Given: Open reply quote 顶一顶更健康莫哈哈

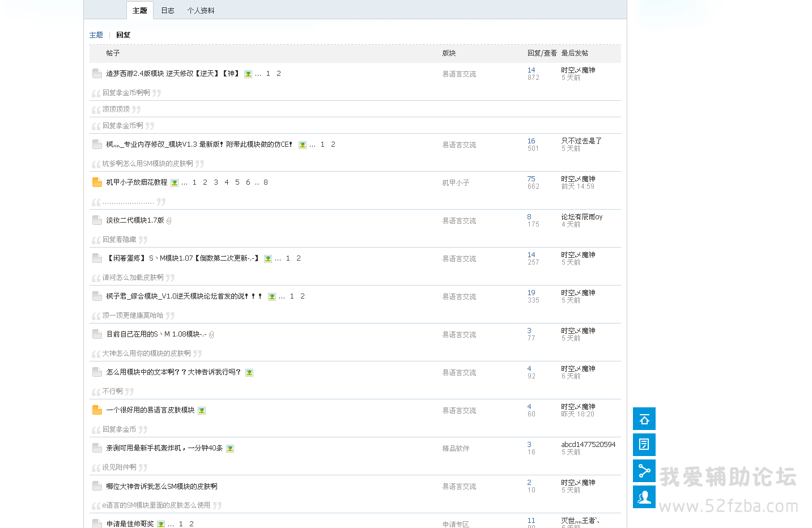Looking at the screenshot, I should pyautogui.click(x=133, y=316).
